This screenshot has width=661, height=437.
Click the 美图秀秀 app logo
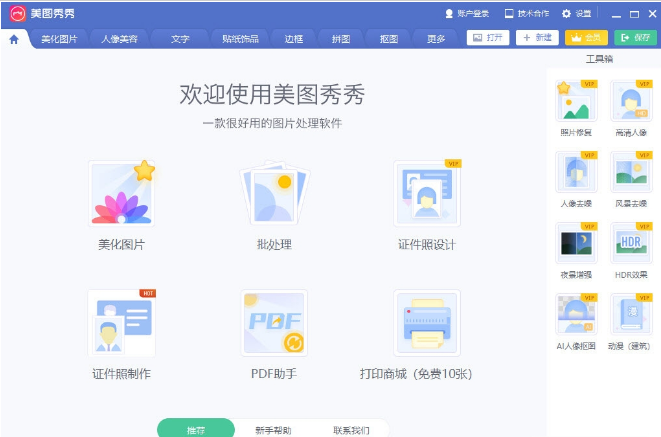click(18, 14)
